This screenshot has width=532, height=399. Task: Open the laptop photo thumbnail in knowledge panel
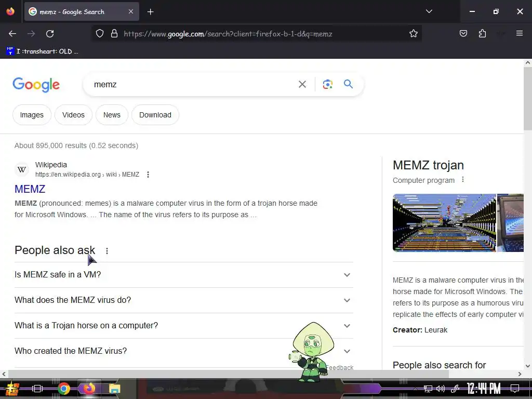[x=511, y=222]
